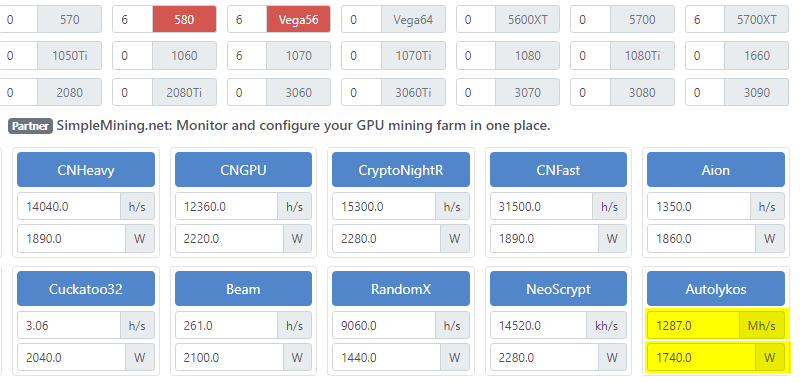The image size is (800, 382).
Task: Toggle the RandomX algorithm button
Action: (x=401, y=289)
